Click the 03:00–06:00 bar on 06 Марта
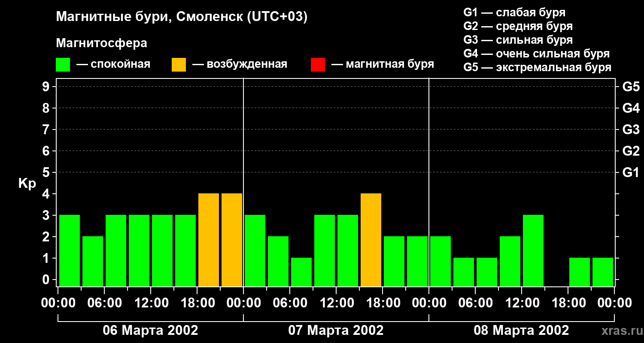This screenshot has width=644, height=343. 93,261
